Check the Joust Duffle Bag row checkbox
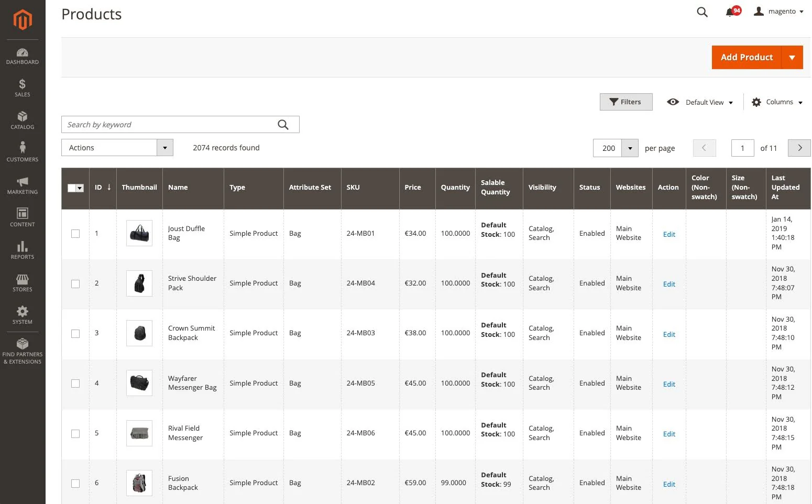Viewport: 812px width, 504px height. 75,234
